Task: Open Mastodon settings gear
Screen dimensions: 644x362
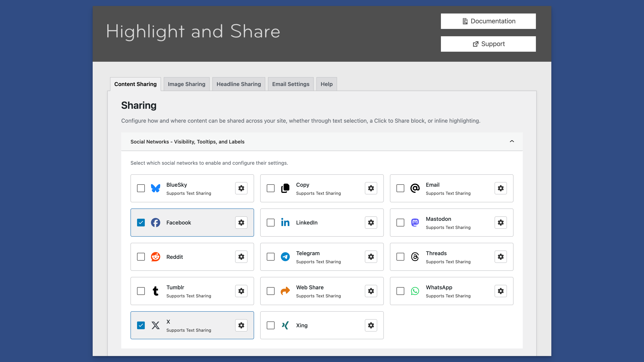Action: coord(501,222)
